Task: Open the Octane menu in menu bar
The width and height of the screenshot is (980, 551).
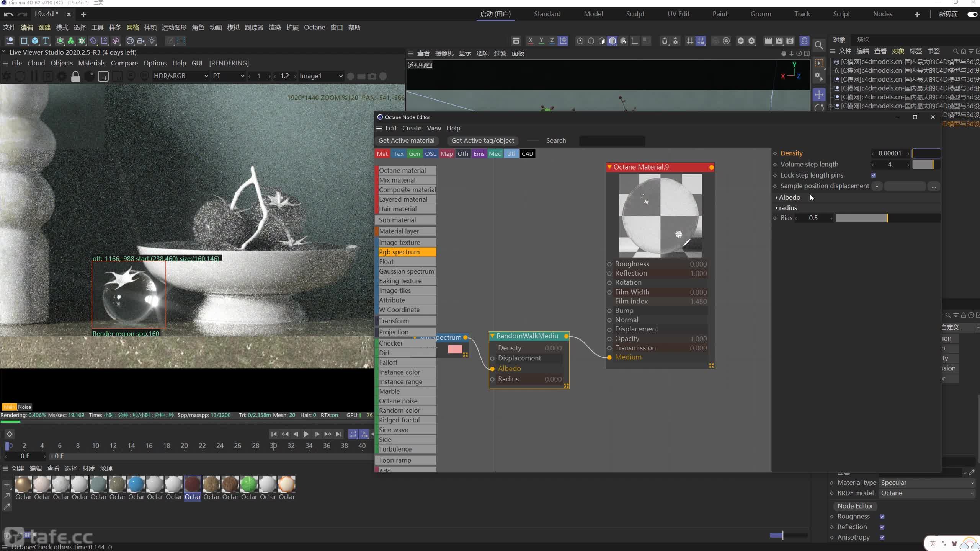Action: click(x=314, y=28)
